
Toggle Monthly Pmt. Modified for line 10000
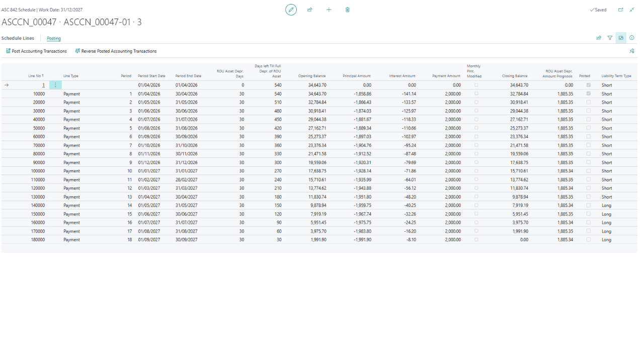(476, 94)
